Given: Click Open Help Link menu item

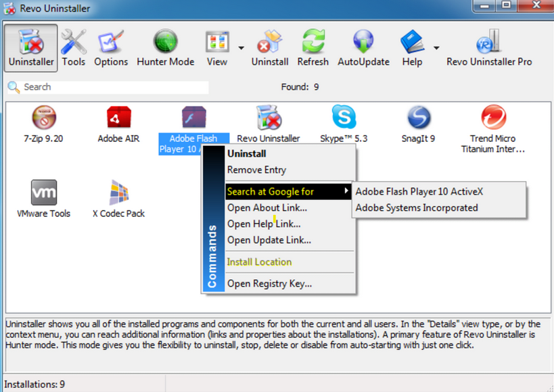Looking at the screenshot, I should 290,224.
